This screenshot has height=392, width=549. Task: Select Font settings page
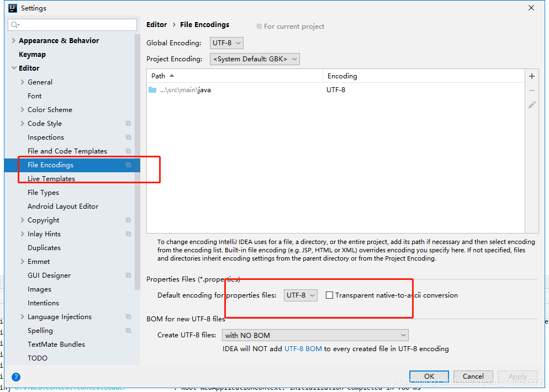click(x=34, y=96)
